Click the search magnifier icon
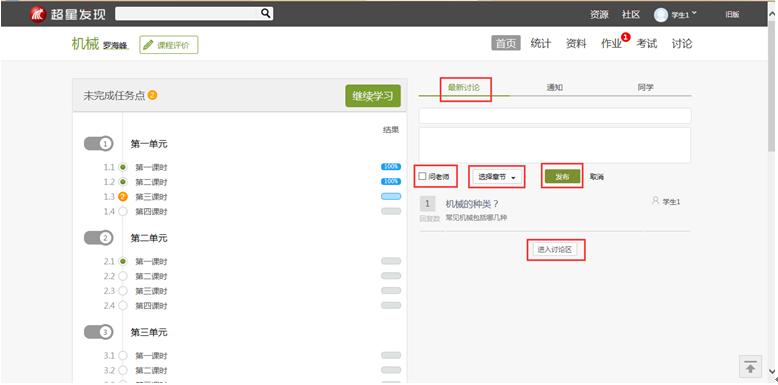The image size is (778, 385). pyautogui.click(x=266, y=13)
